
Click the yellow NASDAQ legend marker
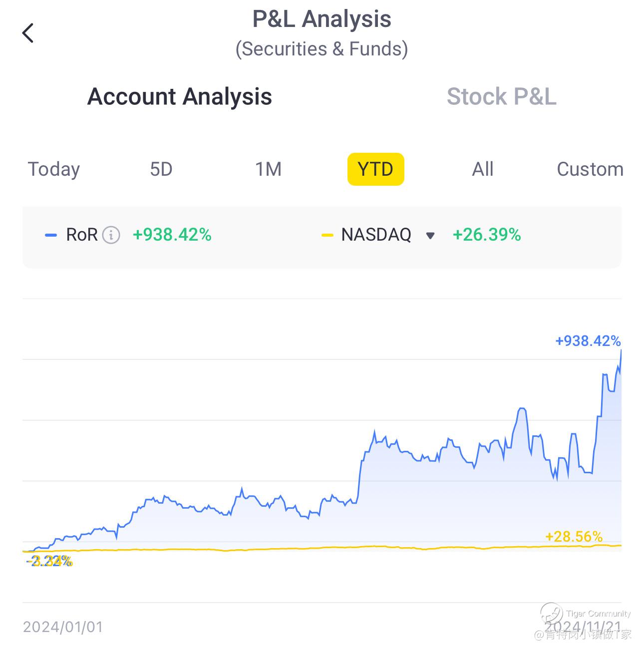[x=327, y=235]
